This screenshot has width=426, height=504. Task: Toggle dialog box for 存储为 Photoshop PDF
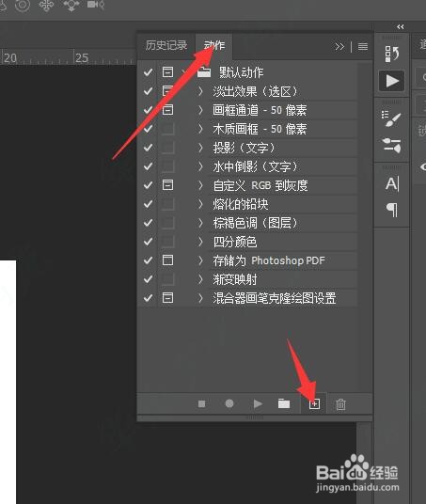167,260
